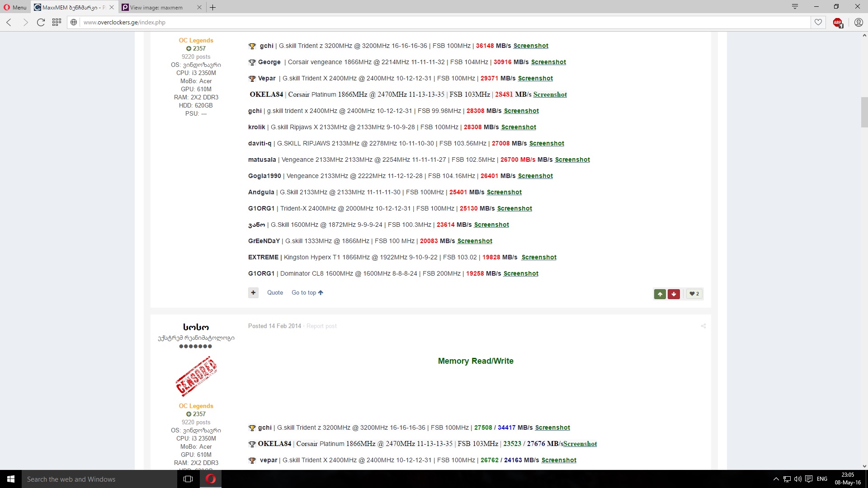Click the green upvote arrow button
The width and height of the screenshot is (868, 488).
660,294
